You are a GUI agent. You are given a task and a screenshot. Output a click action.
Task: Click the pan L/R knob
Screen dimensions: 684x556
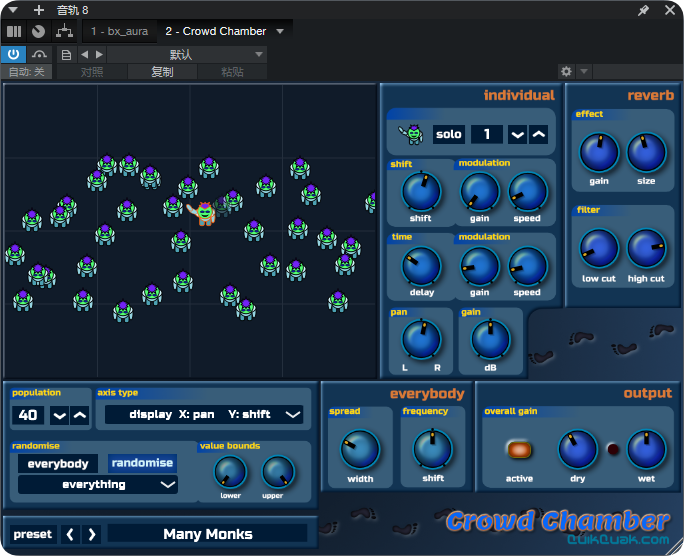(421, 339)
